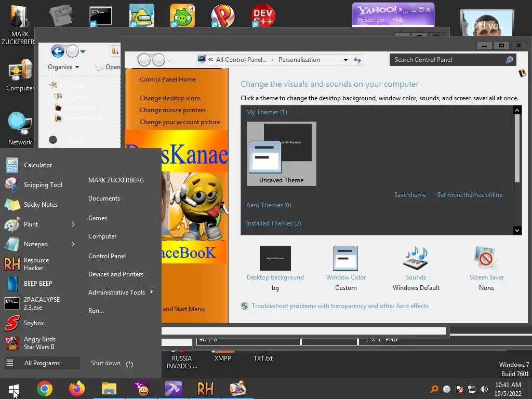
Task: Launch the Snipping Tool icon
Action: coord(12,185)
